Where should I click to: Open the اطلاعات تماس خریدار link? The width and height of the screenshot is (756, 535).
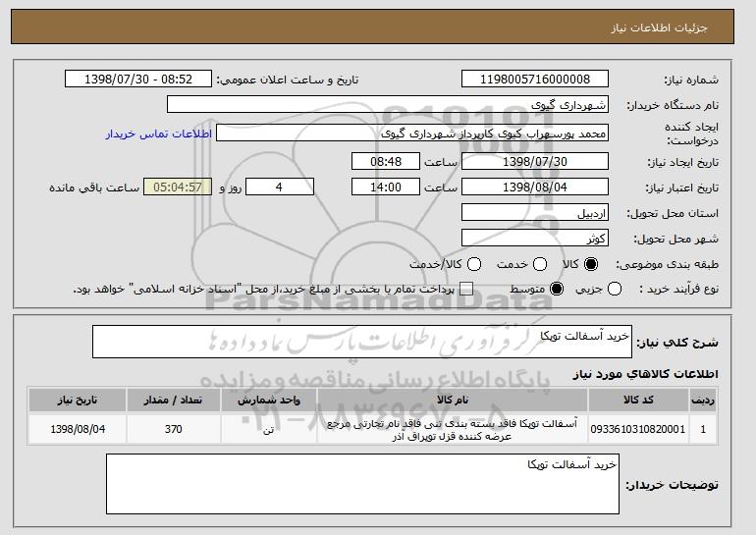coord(159,134)
